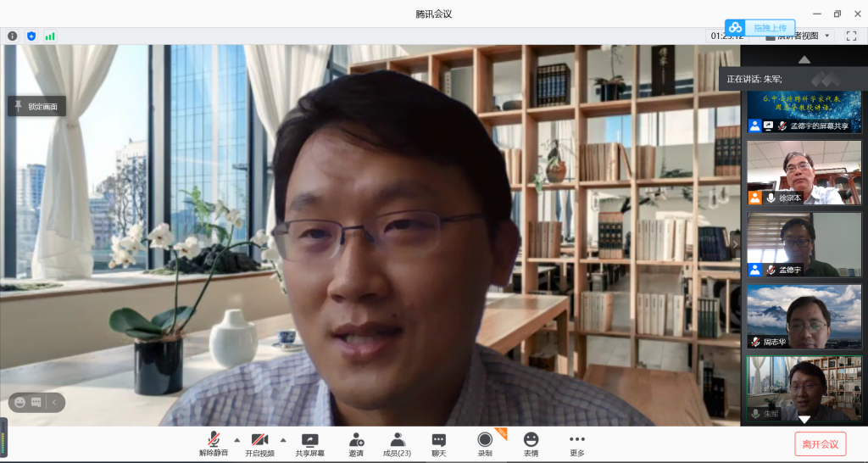
Task: Expand video options arrow beside 开启视频
Action: tap(283, 439)
